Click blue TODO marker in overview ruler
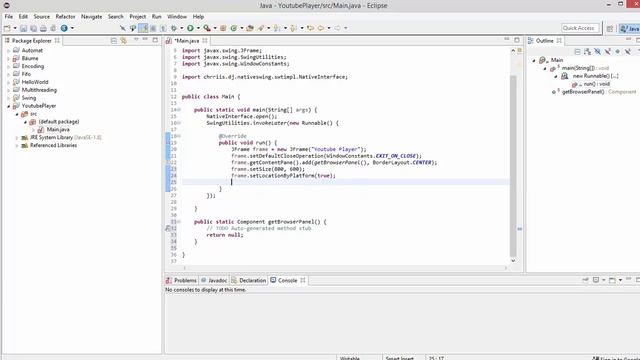 click(520, 229)
